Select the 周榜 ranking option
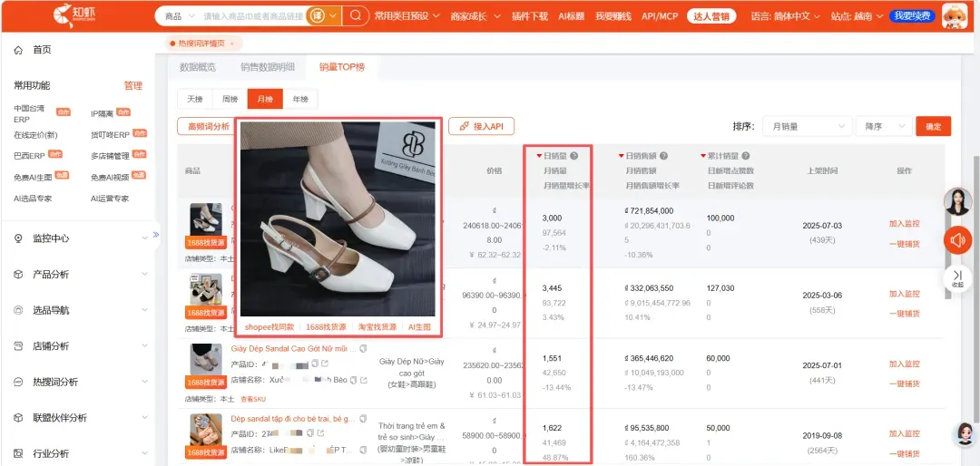The height and width of the screenshot is (466, 980). point(230,100)
